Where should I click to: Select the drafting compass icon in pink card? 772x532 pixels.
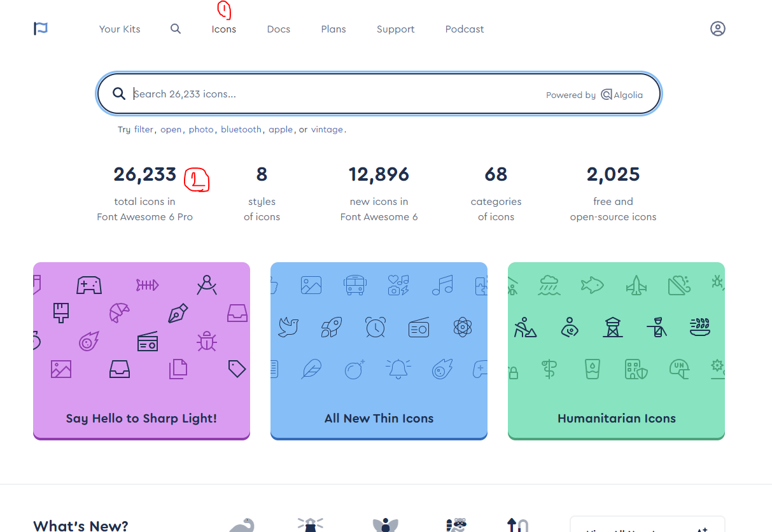[x=206, y=284]
